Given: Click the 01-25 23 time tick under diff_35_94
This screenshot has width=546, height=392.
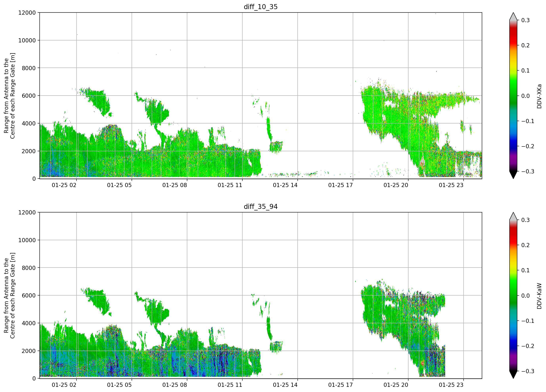Looking at the screenshot, I should 451,385.
